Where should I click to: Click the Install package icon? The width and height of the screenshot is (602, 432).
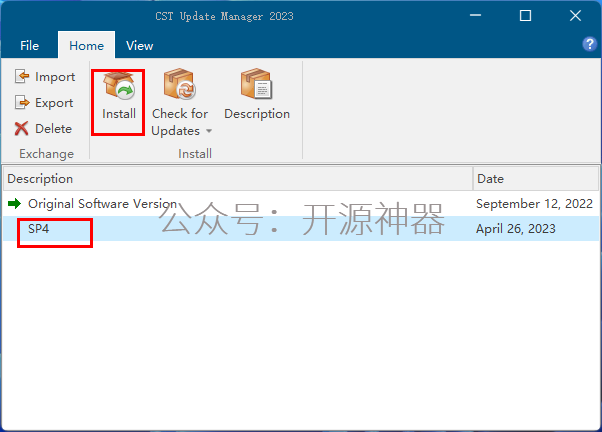click(x=119, y=86)
